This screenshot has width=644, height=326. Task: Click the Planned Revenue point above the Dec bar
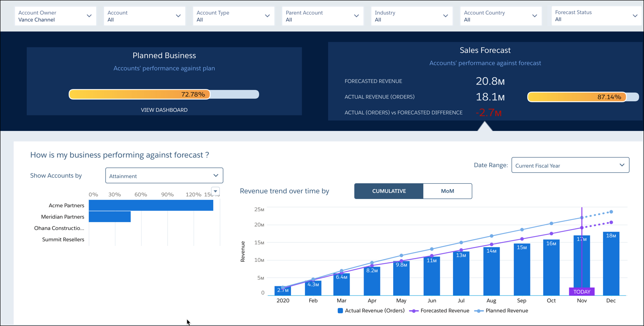[611, 212]
